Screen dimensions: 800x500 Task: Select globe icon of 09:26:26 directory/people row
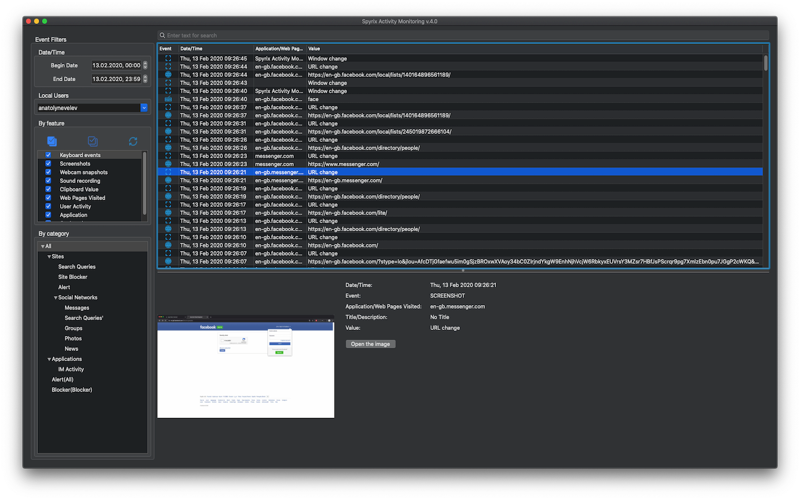point(168,148)
